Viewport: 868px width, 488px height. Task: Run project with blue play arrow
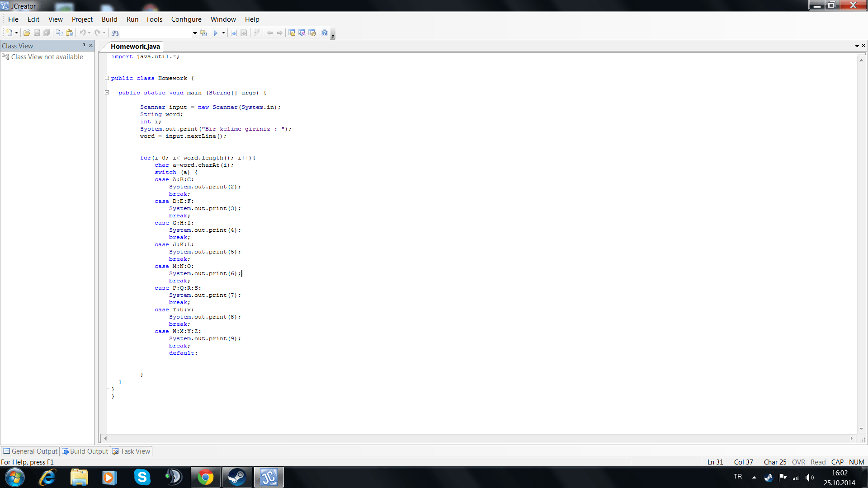tap(216, 33)
